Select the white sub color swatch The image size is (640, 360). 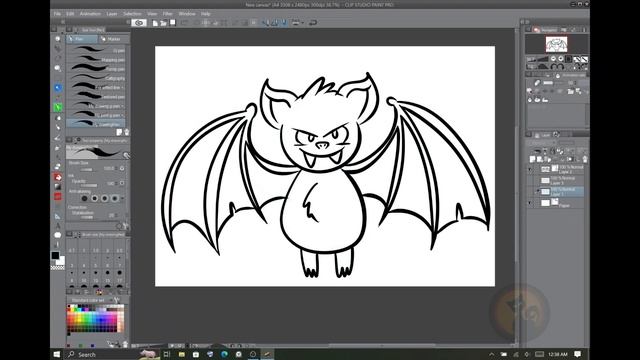[x=61, y=260]
